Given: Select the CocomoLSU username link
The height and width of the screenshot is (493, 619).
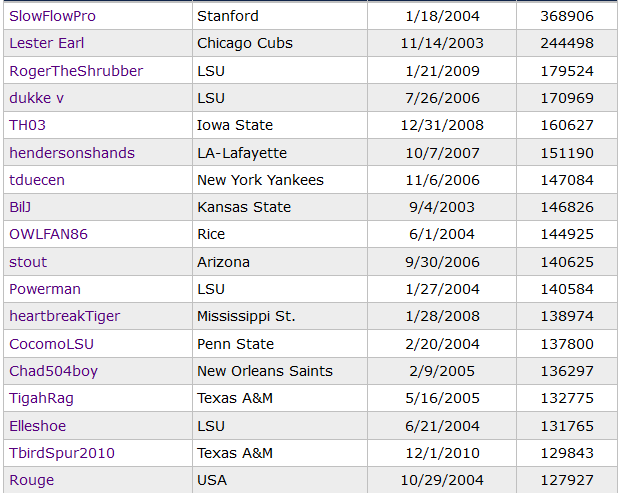Looking at the screenshot, I should [52, 344].
